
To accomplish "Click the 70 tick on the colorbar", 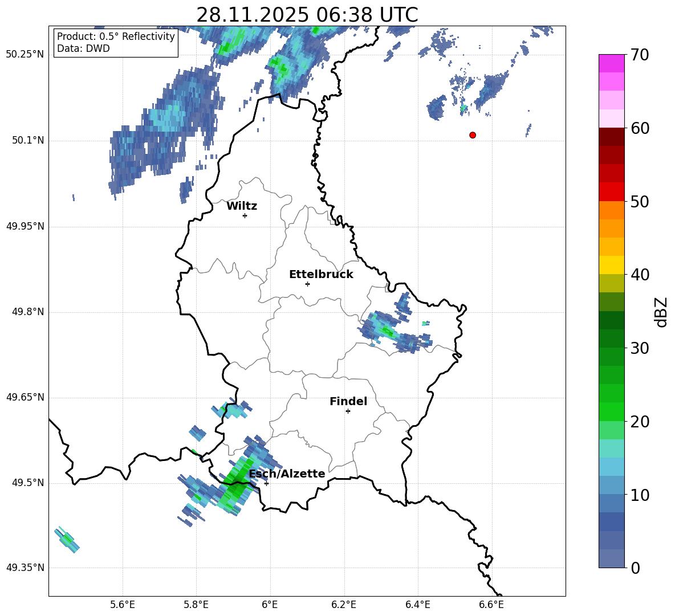I will (x=640, y=55).
